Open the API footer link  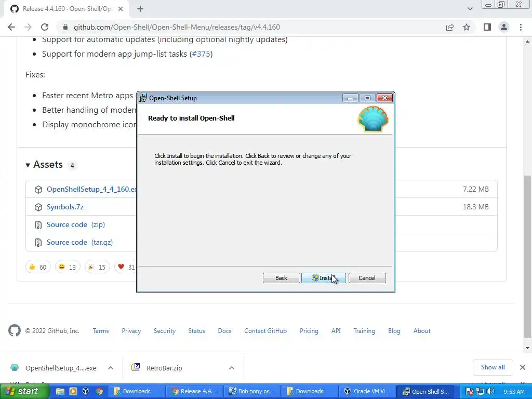[336, 331]
